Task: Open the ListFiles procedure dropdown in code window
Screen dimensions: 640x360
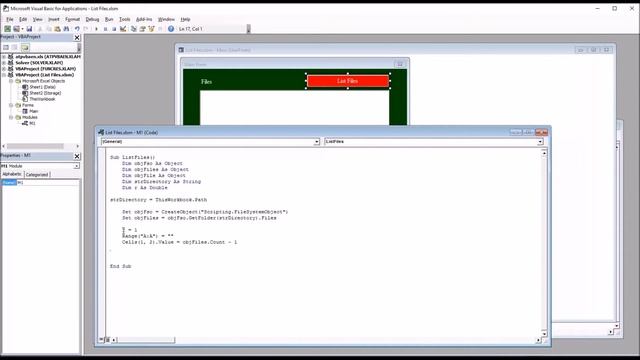Action: click(x=540, y=142)
